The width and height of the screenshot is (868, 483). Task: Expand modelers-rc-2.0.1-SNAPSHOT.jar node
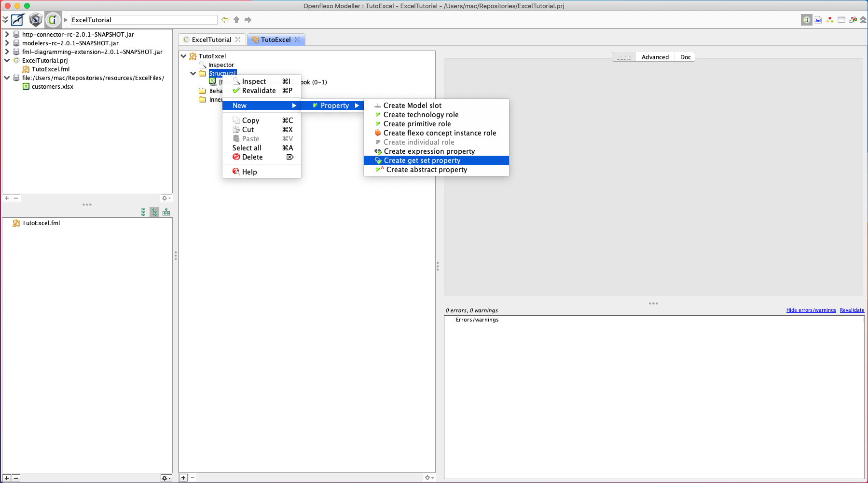[x=7, y=43]
